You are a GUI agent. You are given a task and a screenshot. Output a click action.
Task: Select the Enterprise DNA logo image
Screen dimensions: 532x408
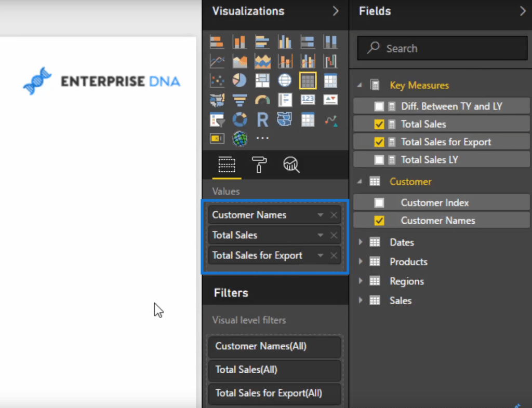pyautogui.click(x=101, y=81)
